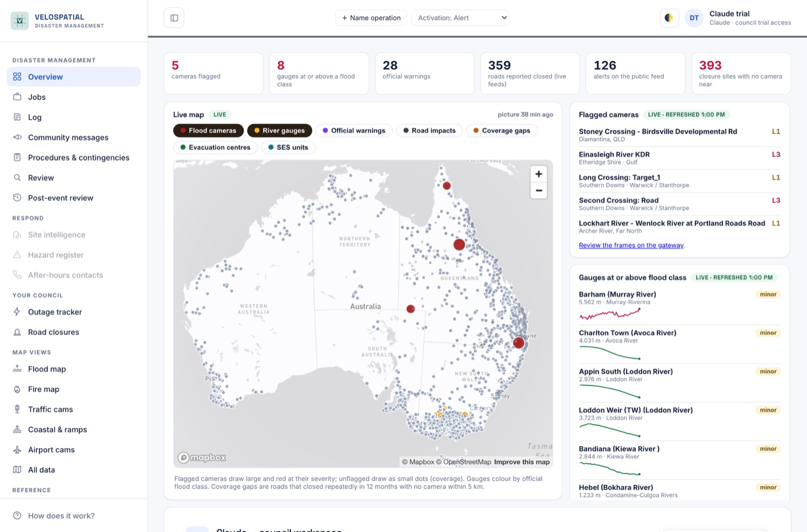
Task: Click the Coastal & ramps boat icon
Action: point(17,429)
